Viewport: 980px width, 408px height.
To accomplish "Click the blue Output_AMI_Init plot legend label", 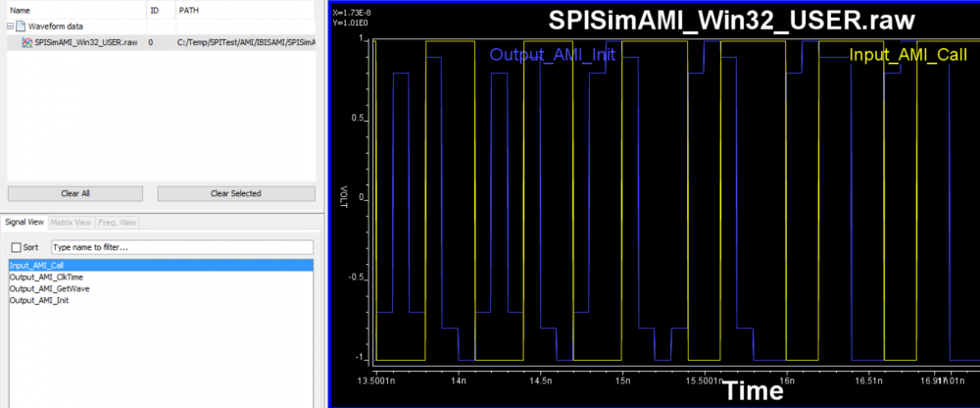I will point(552,54).
